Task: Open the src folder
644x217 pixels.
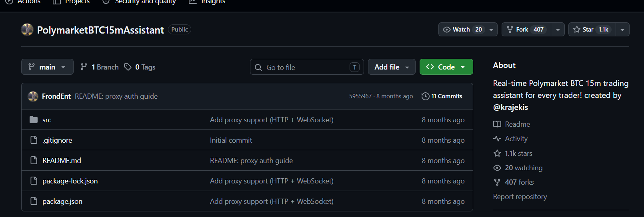Action: click(47, 120)
